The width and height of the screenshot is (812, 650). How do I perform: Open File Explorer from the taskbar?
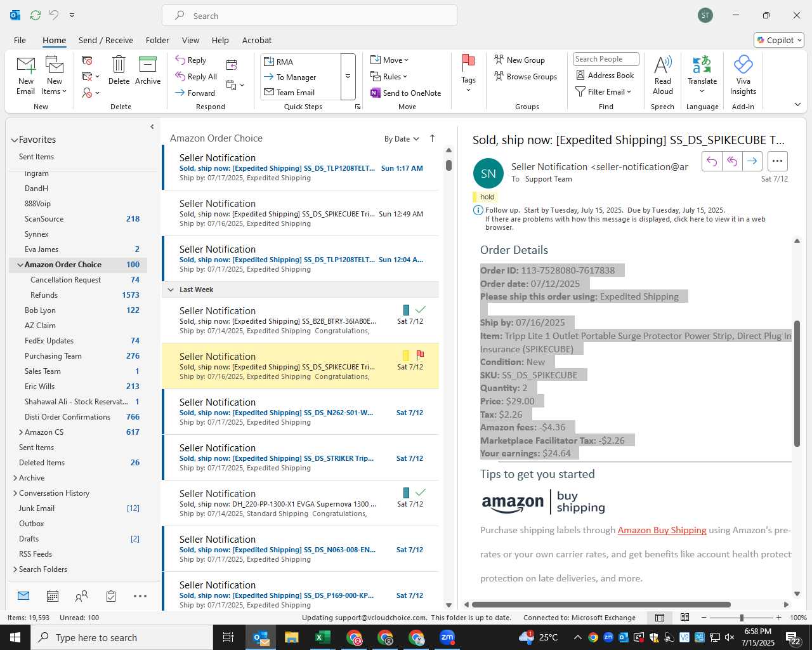[291, 637]
